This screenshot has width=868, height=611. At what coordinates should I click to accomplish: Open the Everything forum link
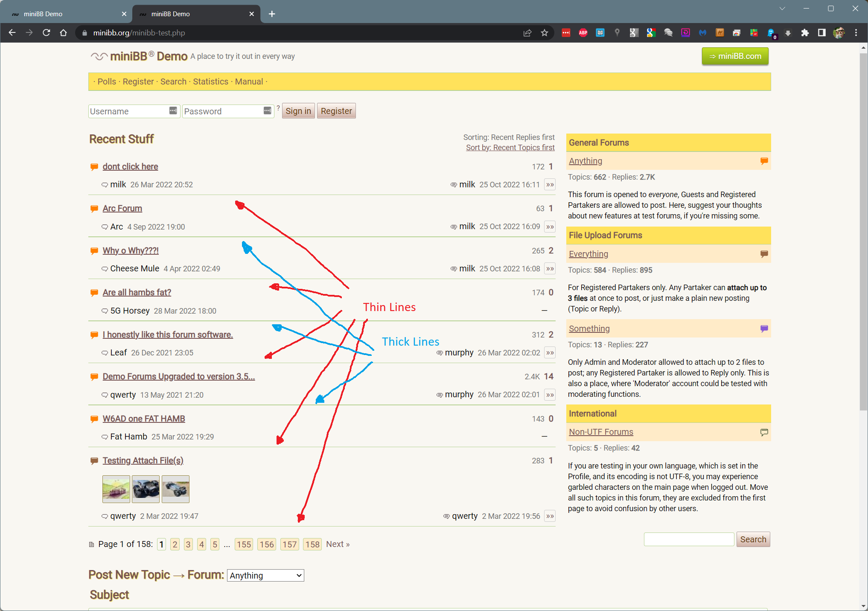point(588,254)
